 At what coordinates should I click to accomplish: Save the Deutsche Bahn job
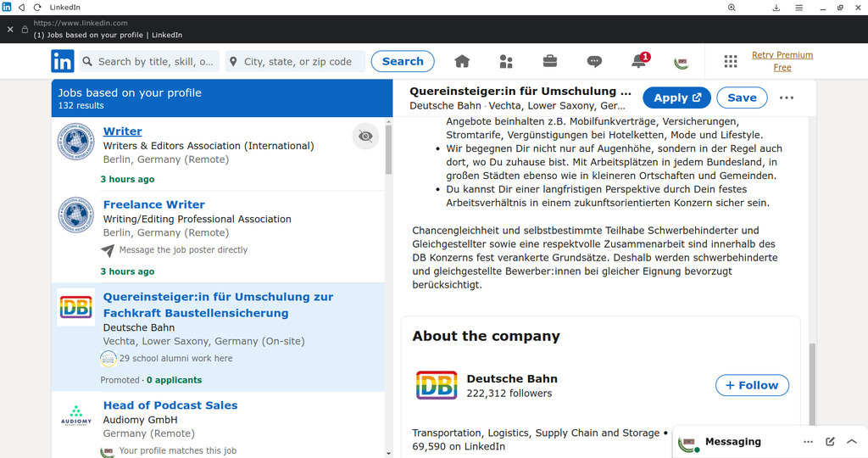pyautogui.click(x=742, y=98)
